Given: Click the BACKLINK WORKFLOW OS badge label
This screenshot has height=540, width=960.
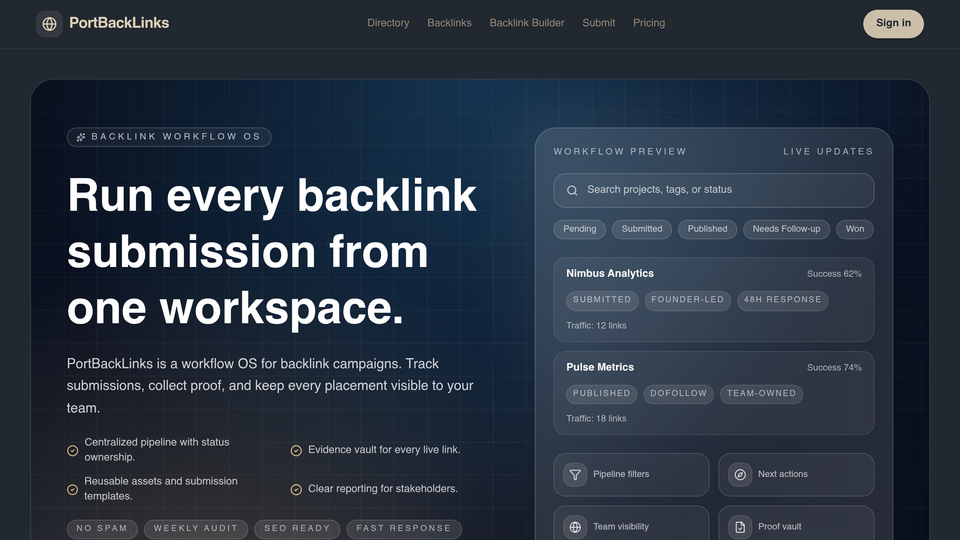Looking at the screenshot, I should click(x=176, y=137).
